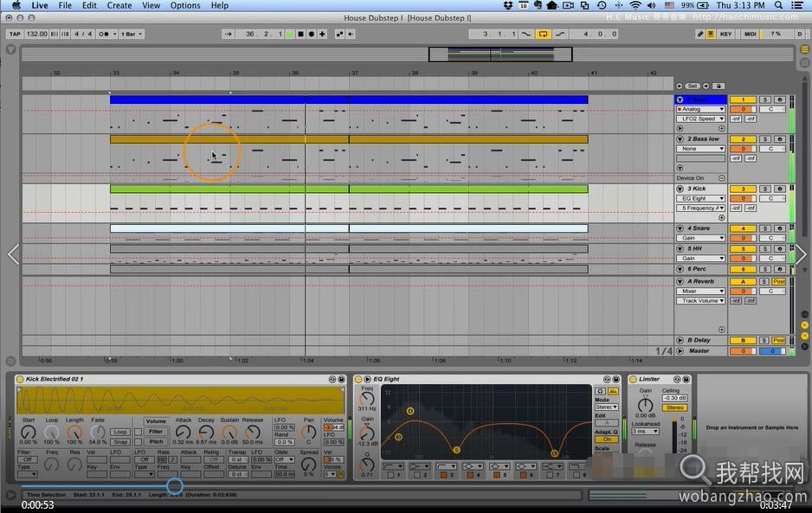812x513 pixels.
Task: Open the File menu
Action: tap(65, 5)
